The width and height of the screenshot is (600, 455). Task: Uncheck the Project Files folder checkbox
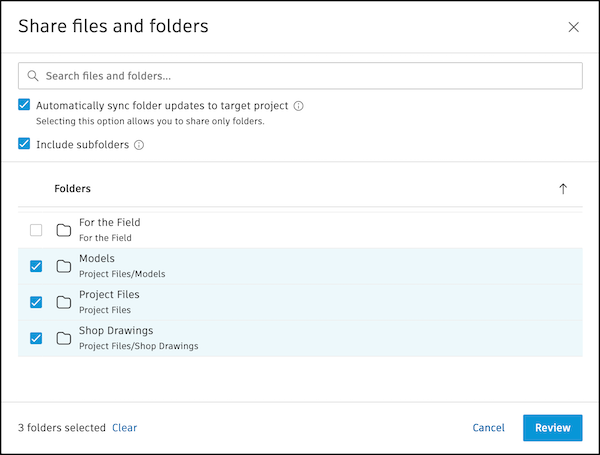point(36,302)
